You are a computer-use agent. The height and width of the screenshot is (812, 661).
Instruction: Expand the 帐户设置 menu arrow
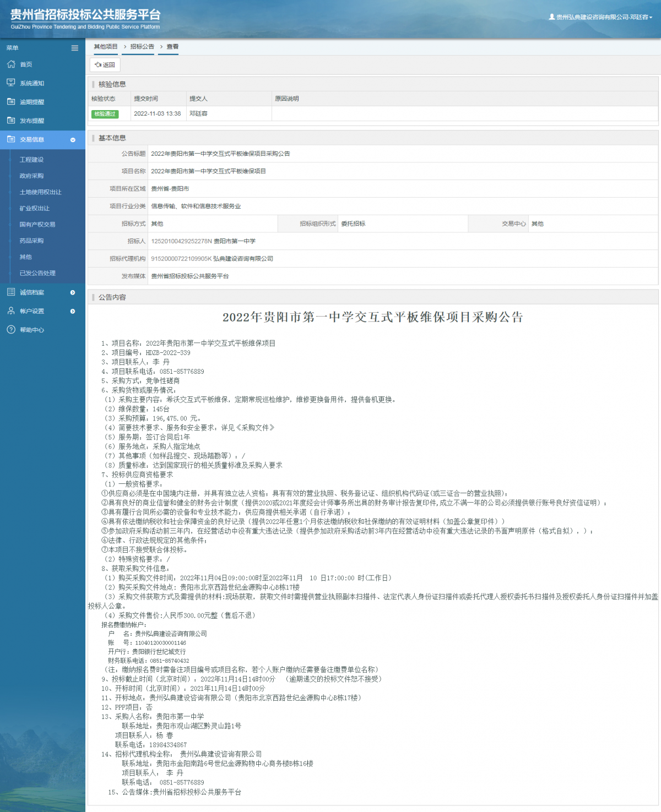(73, 311)
